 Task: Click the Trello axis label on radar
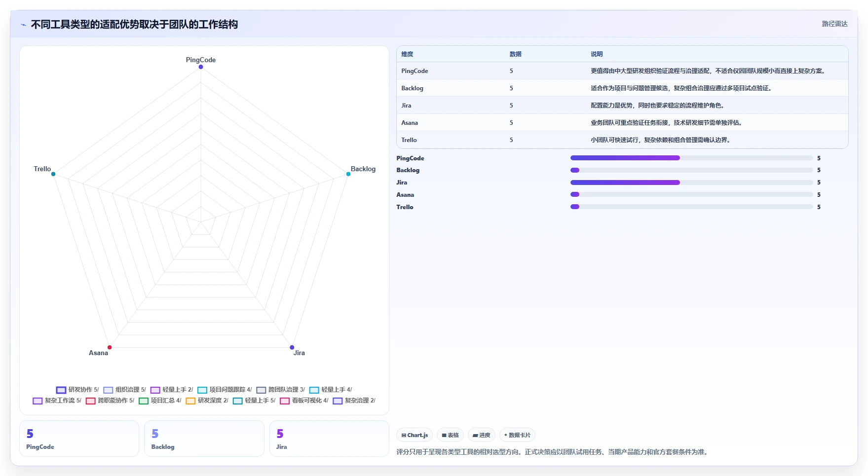click(x=42, y=169)
